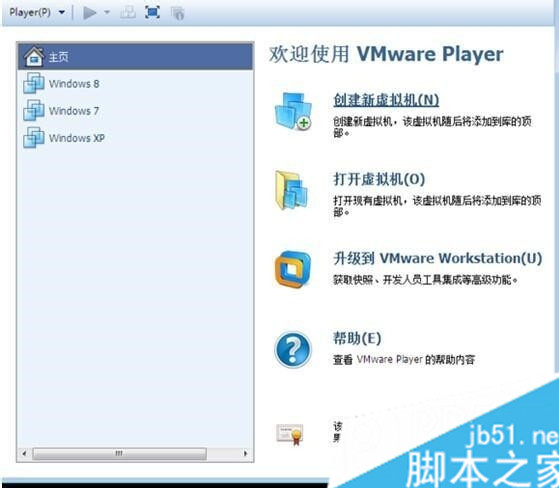The width and height of the screenshot is (559, 488).
Task: Click the Windows 8 VM icon
Action: click(34, 83)
